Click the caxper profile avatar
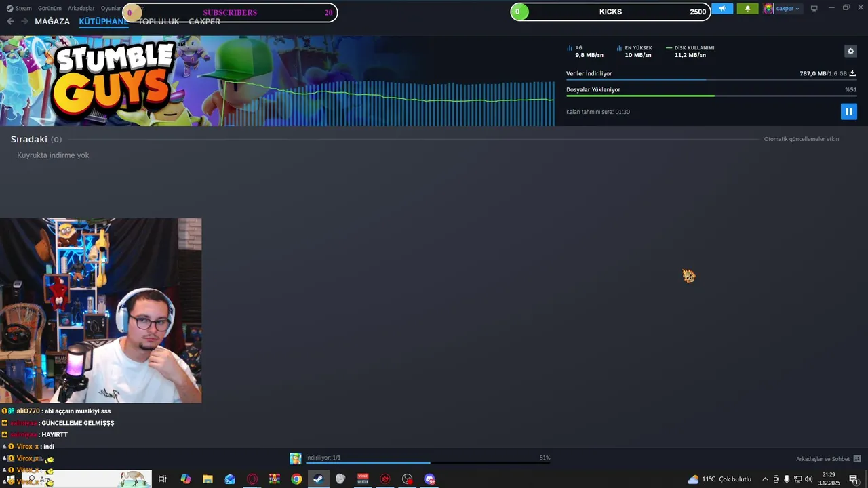The image size is (868, 488). click(x=768, y=9)
